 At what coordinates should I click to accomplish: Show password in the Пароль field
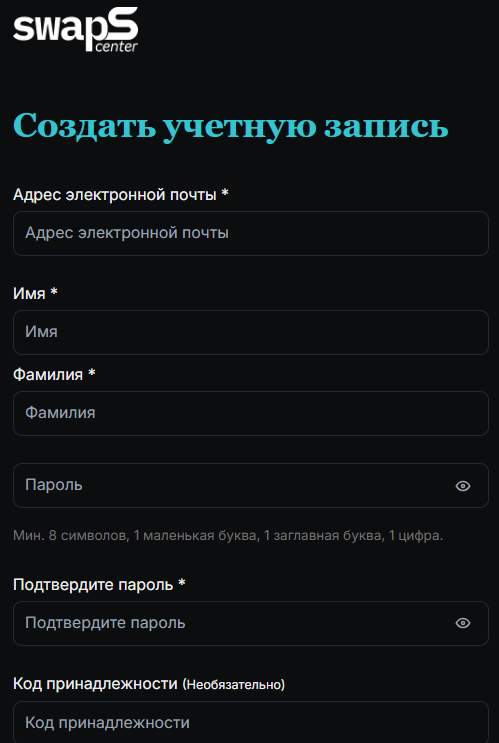pos(463,486)
